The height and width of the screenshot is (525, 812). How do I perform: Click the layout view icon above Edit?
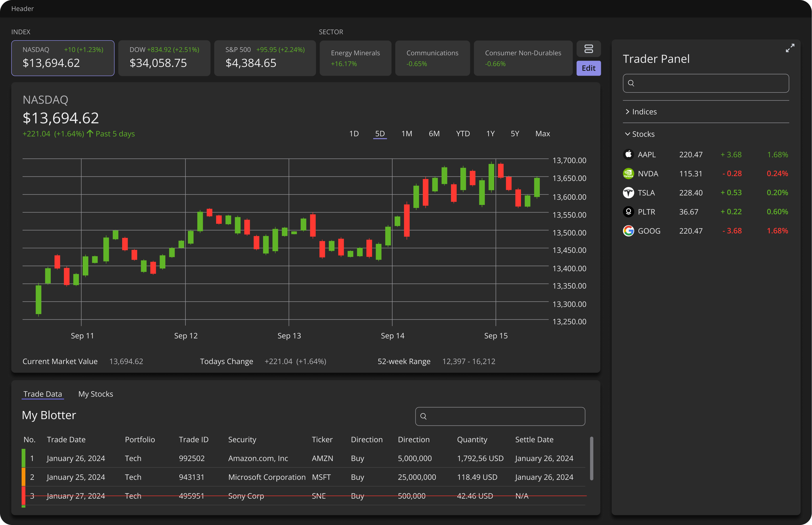(589, 49)
